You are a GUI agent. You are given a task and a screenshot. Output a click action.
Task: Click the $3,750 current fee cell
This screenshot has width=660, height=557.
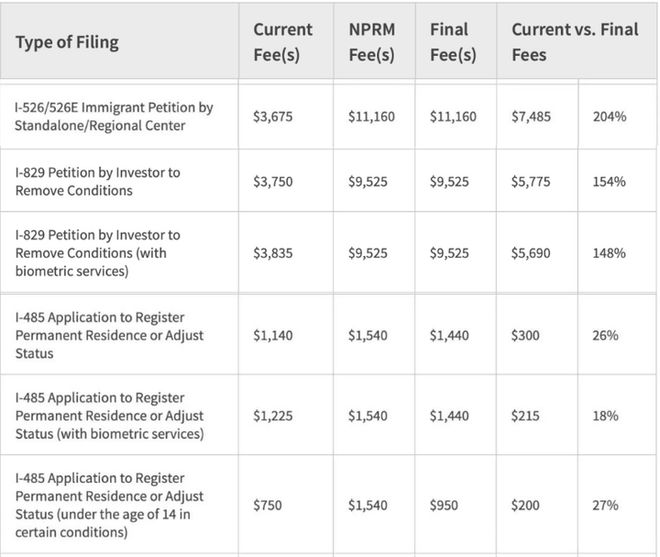(273, 182)
